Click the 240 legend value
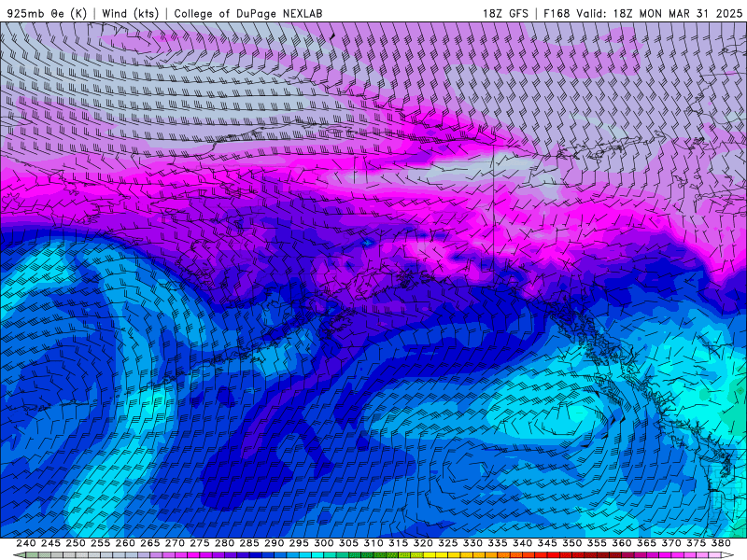This screenshot has height=560, width=747. tap(26, 543)
